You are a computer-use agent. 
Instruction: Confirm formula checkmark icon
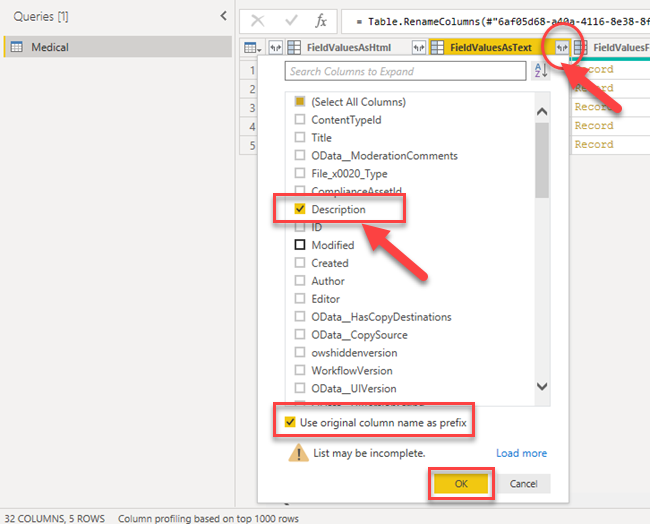291,20
